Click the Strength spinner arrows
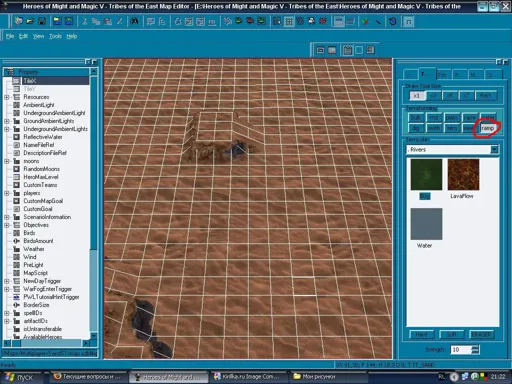Screen dimensions: 512x384 point(475,350)
